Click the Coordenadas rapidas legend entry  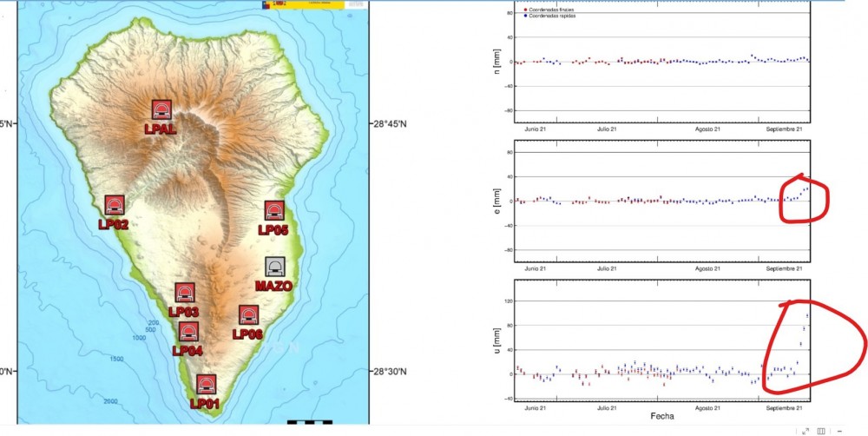(552, 16)
